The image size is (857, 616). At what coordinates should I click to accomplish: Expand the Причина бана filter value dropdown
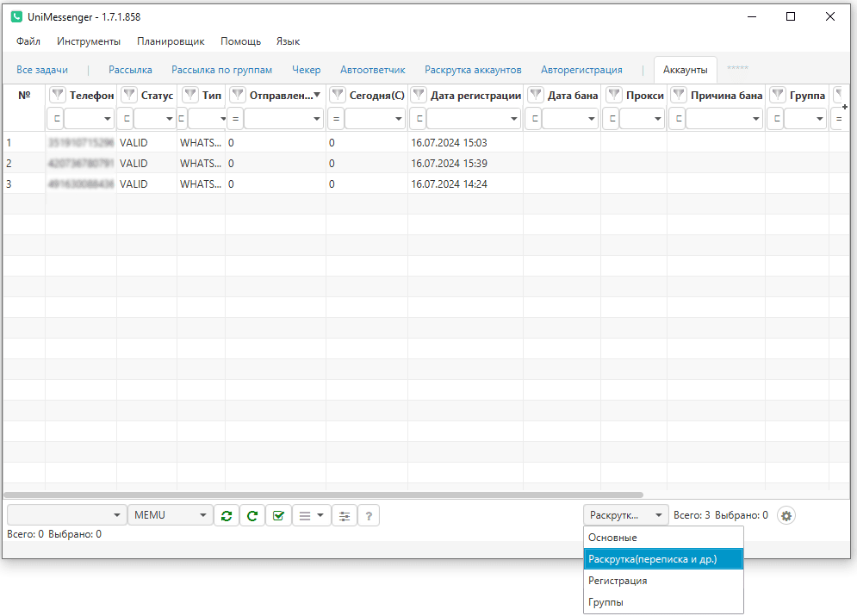point(756,119)
